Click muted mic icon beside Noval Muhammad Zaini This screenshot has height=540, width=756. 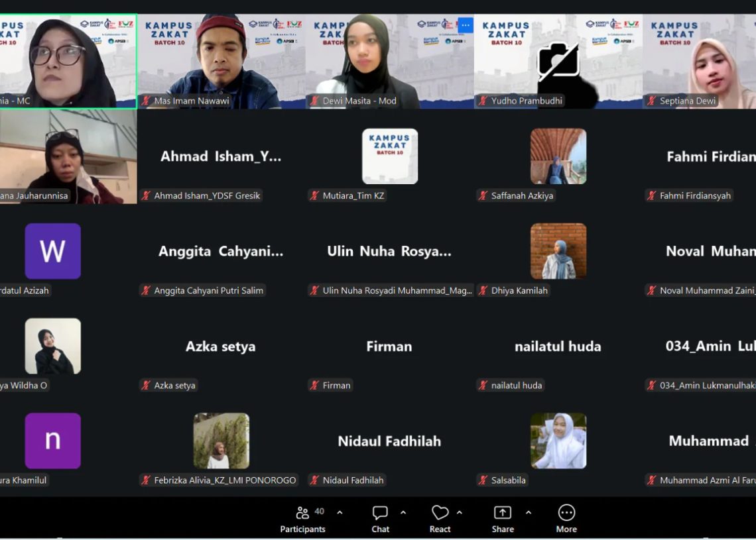(651, 290)
